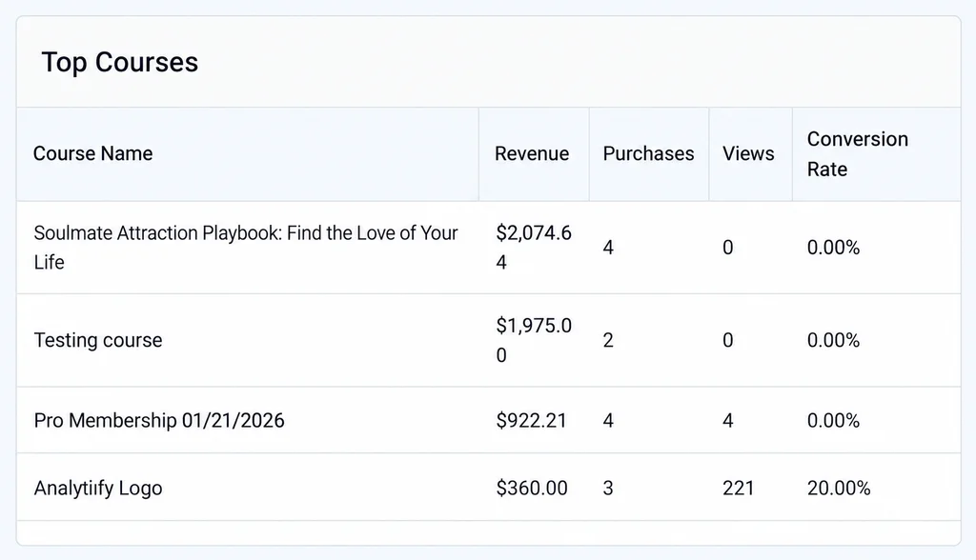
Task: Click the Top Courses heading
Action: point(119,62)
